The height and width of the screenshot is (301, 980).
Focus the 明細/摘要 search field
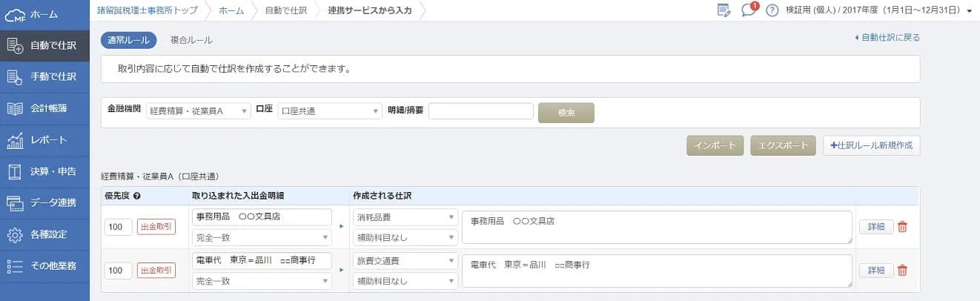tap(481, 111)
